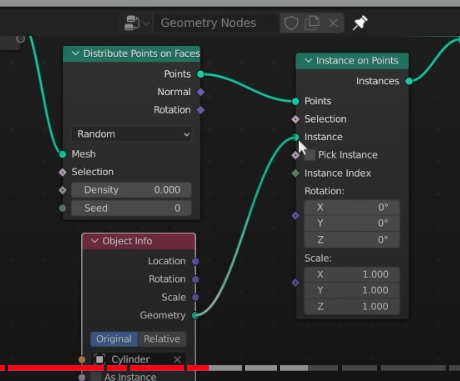
Task: Click the Seed input socket
Action: coord(63,208)
